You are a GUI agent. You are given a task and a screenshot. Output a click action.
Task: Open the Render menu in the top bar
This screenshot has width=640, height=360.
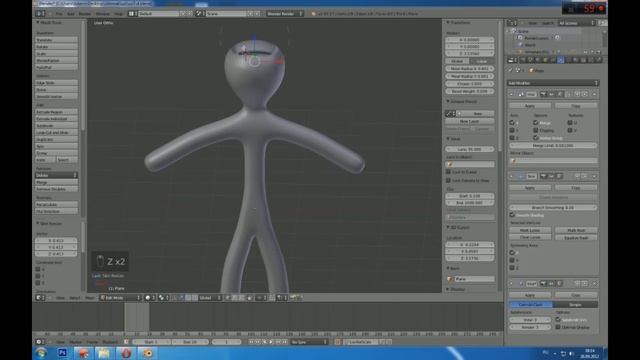click(84, 13)
